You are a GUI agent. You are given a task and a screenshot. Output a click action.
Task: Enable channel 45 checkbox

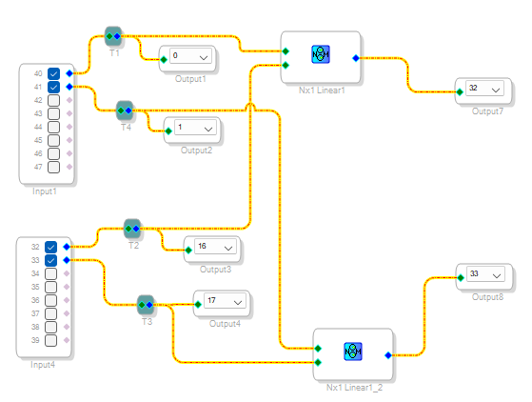[x=53, y=140]
